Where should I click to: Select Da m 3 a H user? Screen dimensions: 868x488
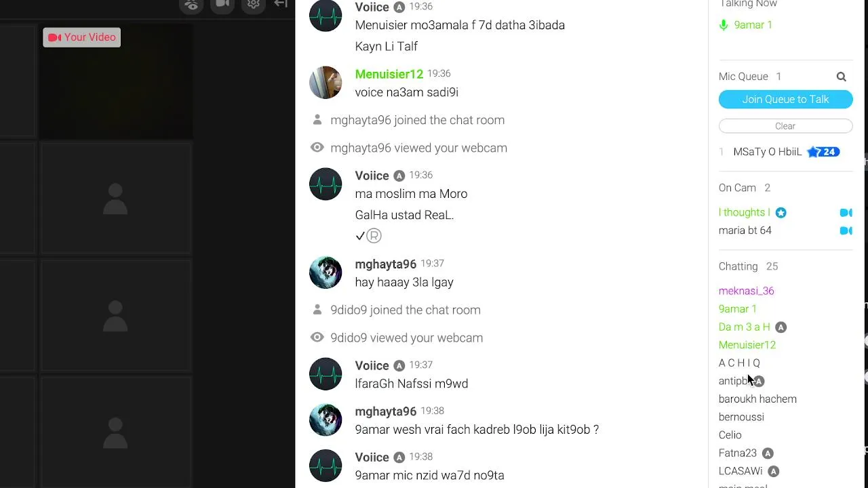point(745,327)
